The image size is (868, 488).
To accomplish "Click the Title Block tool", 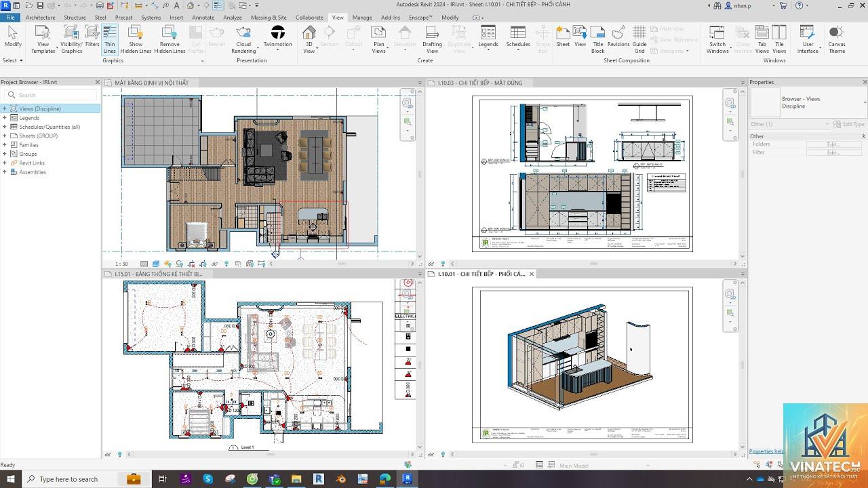I will 597,40.
